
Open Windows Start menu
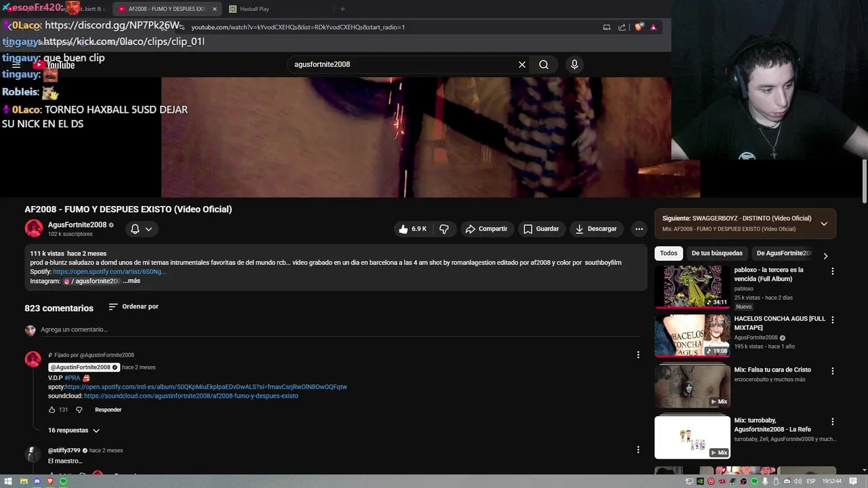8,481
